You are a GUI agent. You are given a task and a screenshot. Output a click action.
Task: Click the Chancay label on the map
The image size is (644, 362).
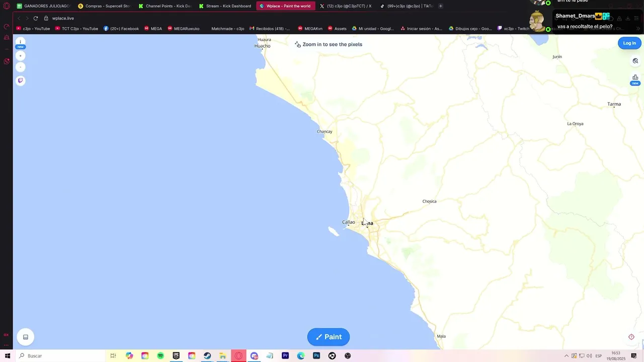pos(325,132)
